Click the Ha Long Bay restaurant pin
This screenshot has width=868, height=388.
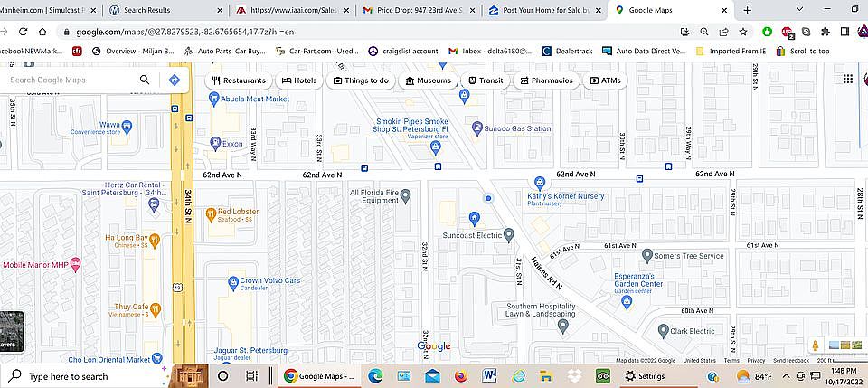pyautogui.click(x=155, y=239)
